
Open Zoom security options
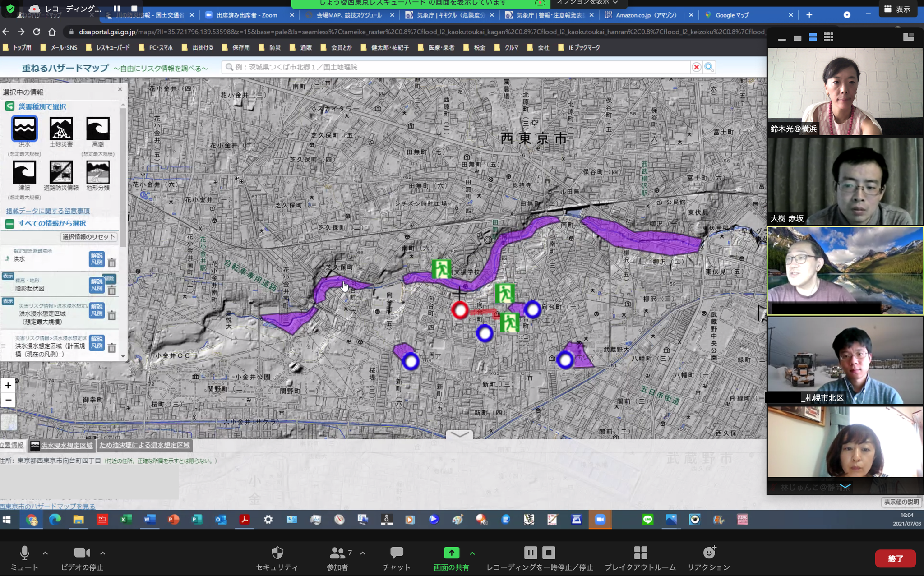277,558
